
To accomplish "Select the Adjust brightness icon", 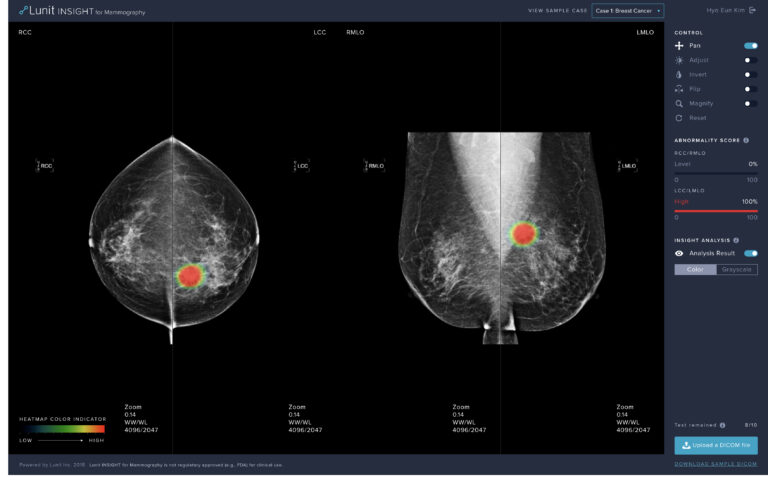I will coord(680,60).
